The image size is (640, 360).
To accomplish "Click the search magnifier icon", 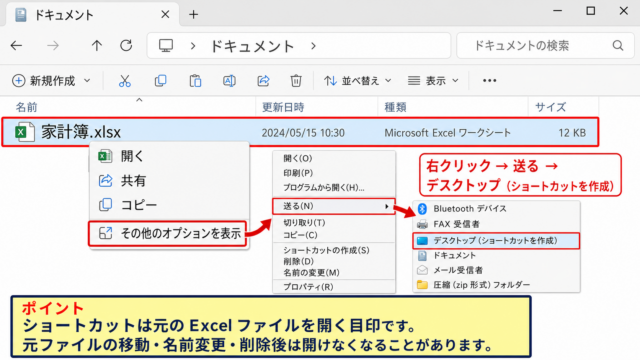I will (618, 45).
